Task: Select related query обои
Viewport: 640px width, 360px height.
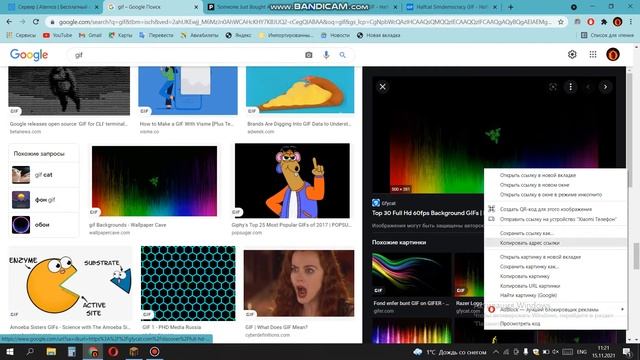Action: pos(44,224)
